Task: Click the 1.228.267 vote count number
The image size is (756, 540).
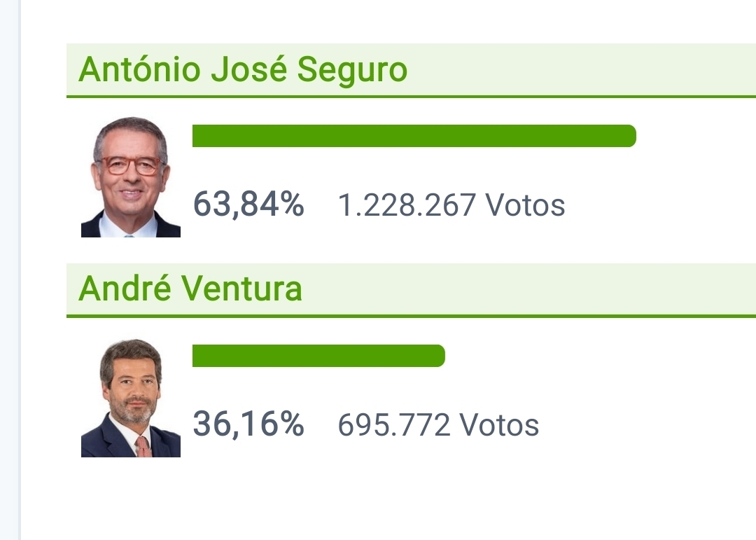Action: pos(407,206)
